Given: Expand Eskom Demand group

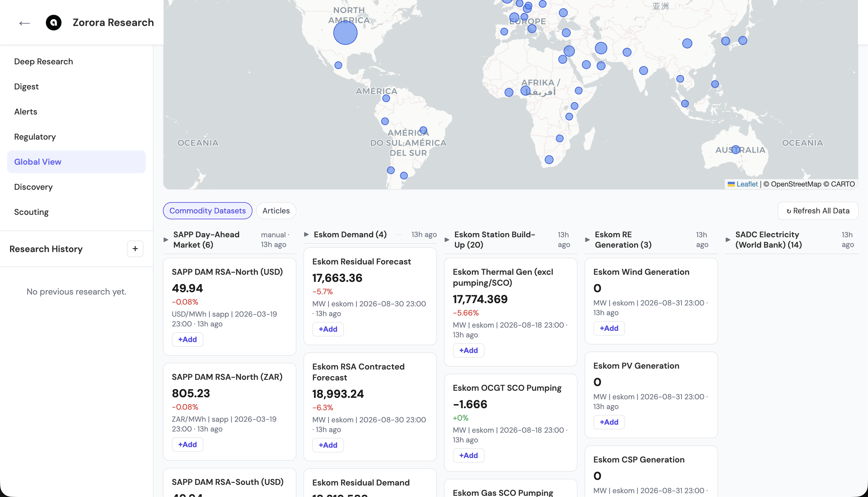Looking at the screenshot, I should tap(306, 235).
